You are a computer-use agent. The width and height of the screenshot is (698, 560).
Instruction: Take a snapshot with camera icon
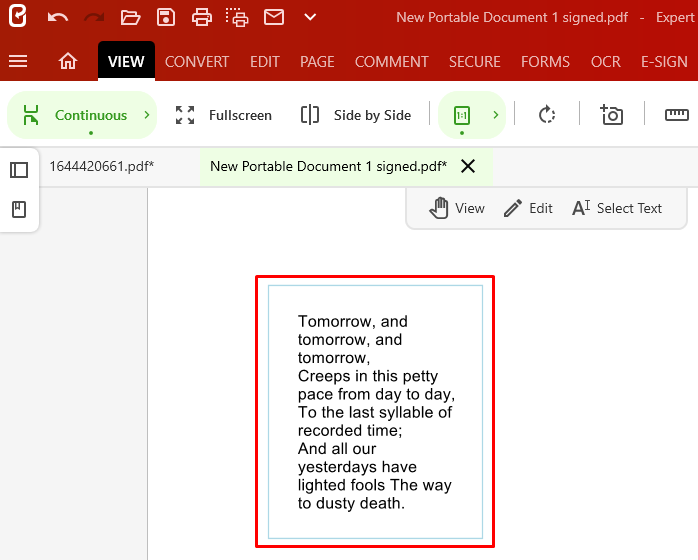(612, 115)
